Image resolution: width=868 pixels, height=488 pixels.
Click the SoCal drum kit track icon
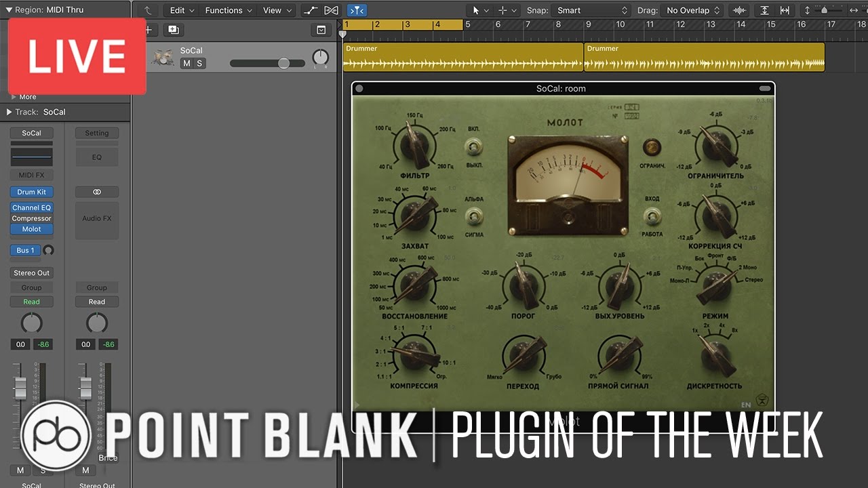pyautogui.click(x=162, y=58)
